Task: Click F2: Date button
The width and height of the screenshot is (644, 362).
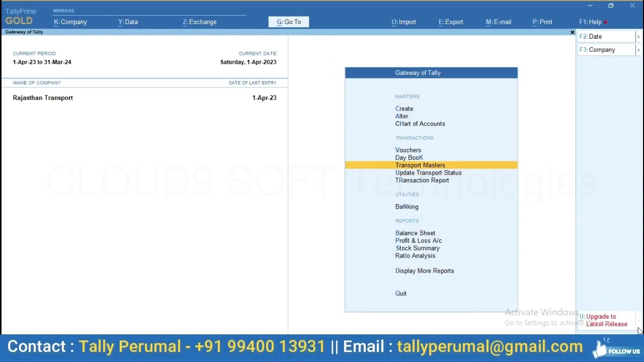Action: tap(606, 37)
